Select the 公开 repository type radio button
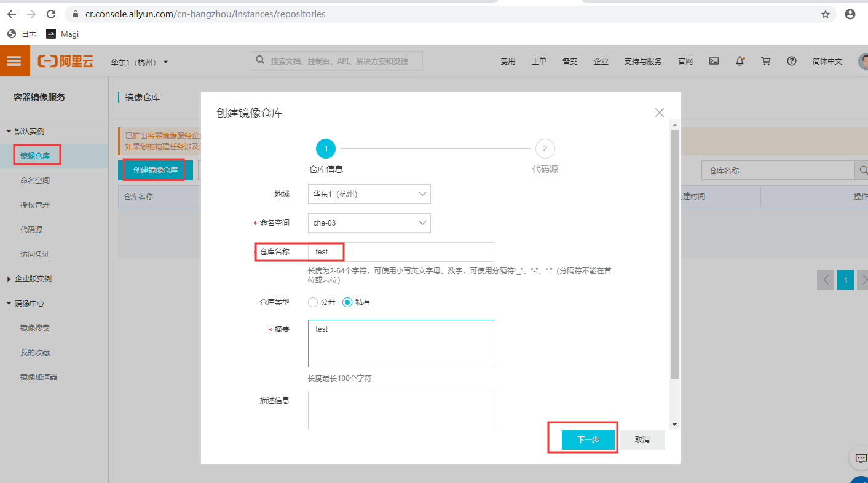Viewport: 868px width, 483px height. pyautogui.click(x=313, y=302)
